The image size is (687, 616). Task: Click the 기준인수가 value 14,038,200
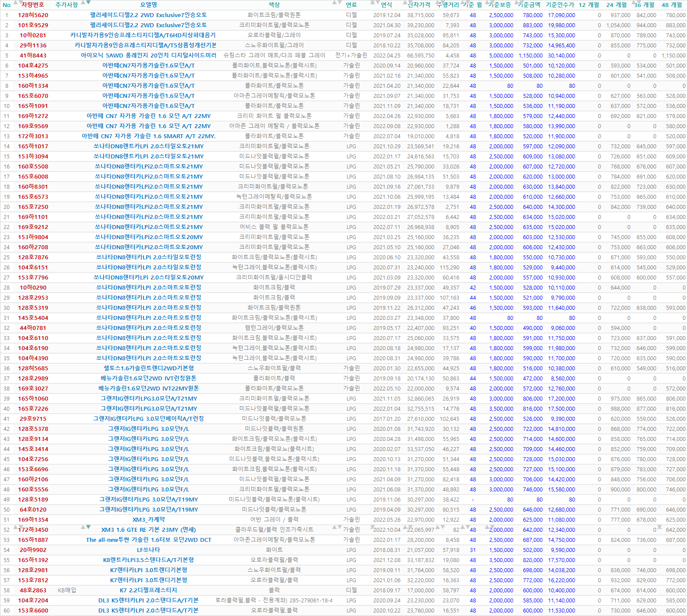point(562,570)
